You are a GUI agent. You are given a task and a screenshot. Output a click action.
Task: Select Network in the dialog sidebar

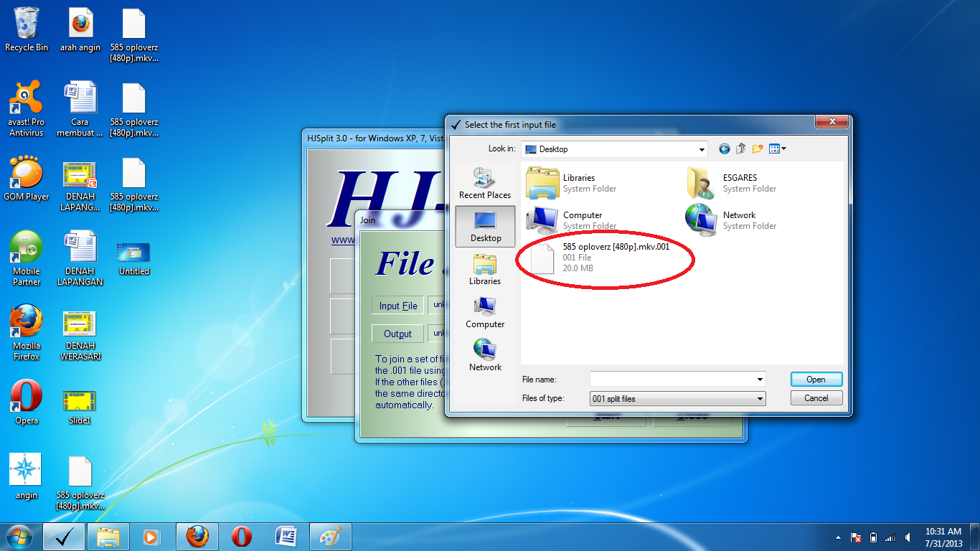(x=485, y=356)
